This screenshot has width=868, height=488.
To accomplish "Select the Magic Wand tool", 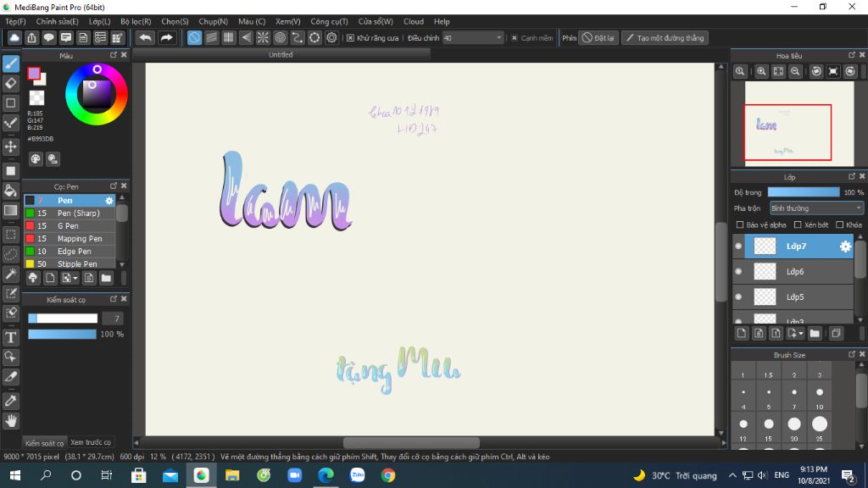I will 10,274.
